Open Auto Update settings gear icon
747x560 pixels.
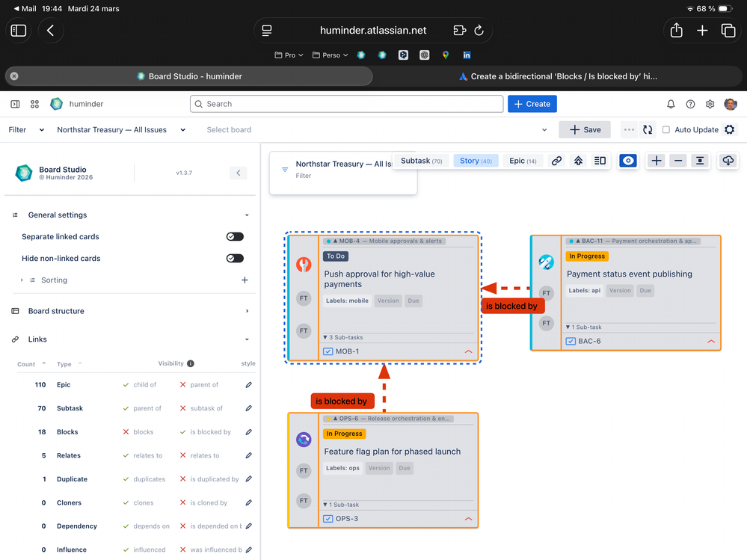pyautogui.click(x=729, y=129)
